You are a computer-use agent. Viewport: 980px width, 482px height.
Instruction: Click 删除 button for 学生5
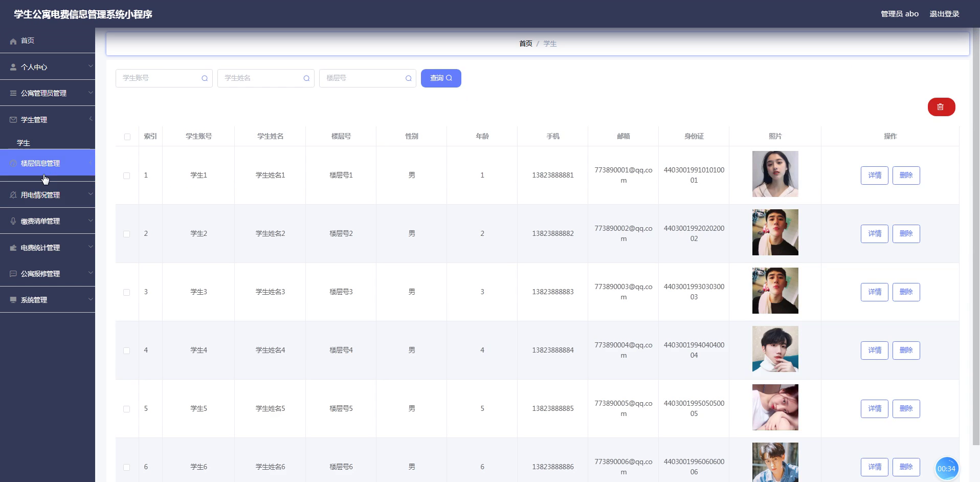[x=906, y=409]
